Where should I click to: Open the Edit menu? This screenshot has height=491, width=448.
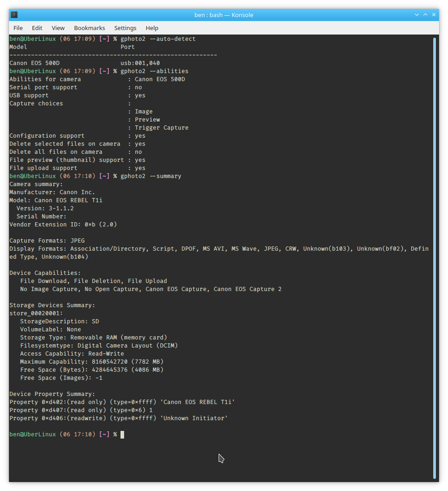coord(37,28)
